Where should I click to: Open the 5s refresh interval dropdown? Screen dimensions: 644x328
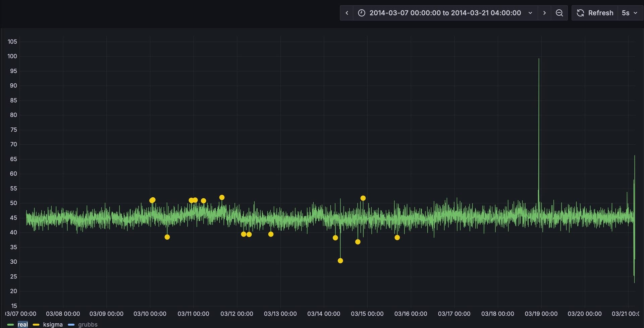click(x=626, y=13)
